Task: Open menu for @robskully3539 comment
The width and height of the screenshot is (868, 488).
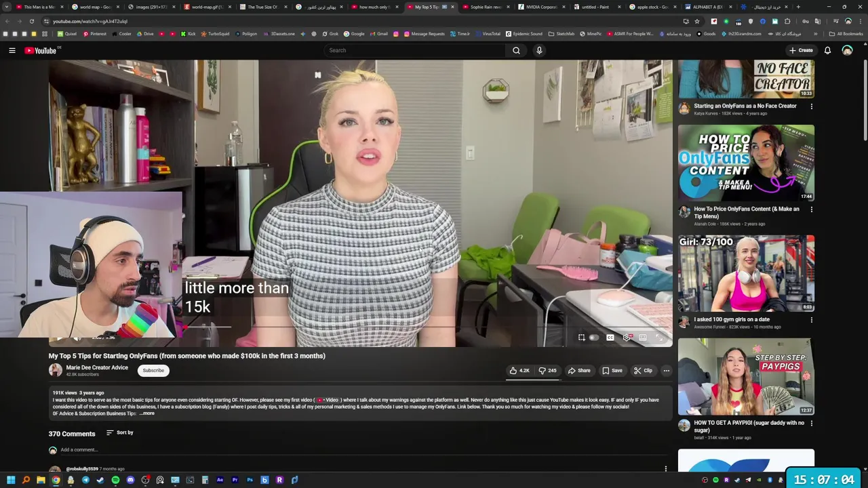Action: point(666,468)
